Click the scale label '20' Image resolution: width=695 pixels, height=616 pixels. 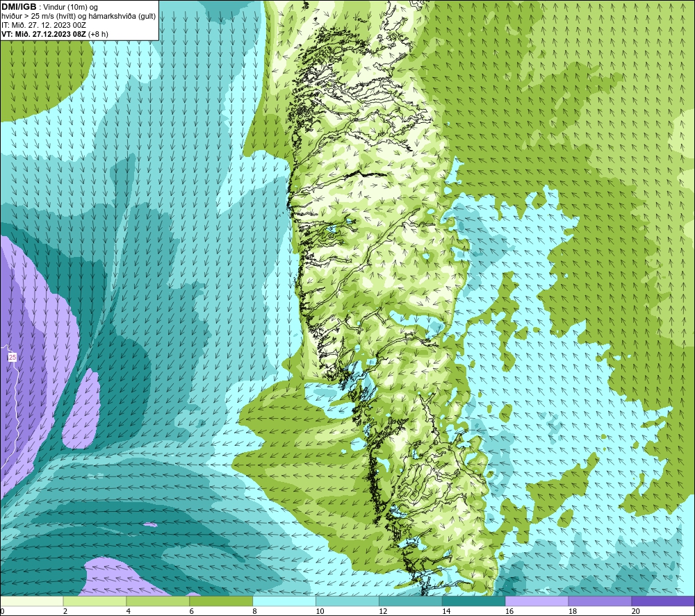click(636, 611)
